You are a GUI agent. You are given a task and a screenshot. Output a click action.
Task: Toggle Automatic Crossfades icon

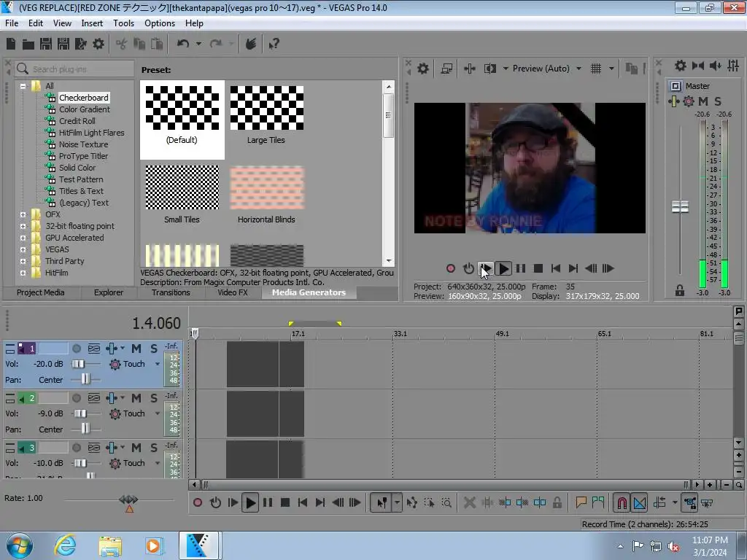(x=640, y=502)
